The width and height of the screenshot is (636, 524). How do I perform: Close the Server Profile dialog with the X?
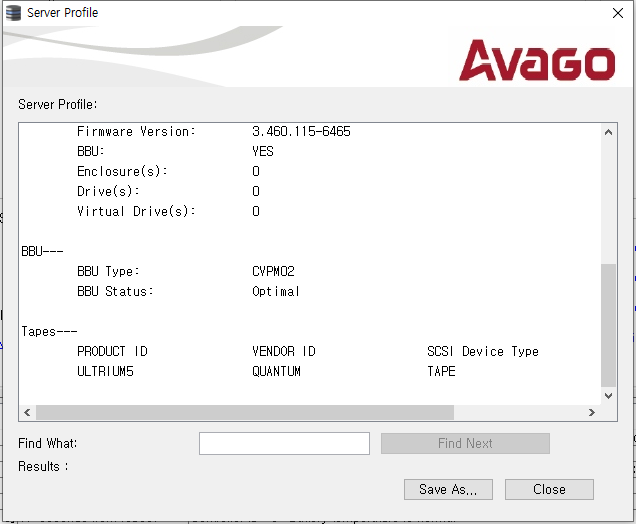pyautogui.click(x=617, y=13)
